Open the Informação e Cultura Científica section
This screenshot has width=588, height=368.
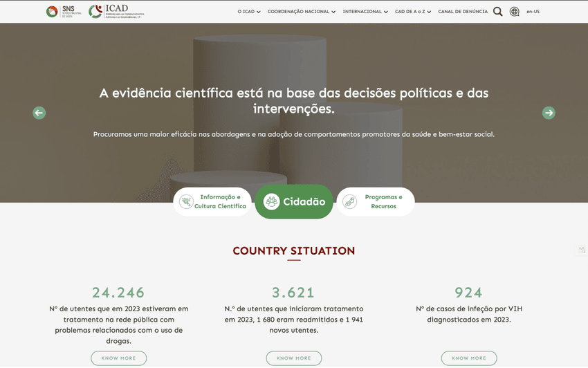(212, 202)
